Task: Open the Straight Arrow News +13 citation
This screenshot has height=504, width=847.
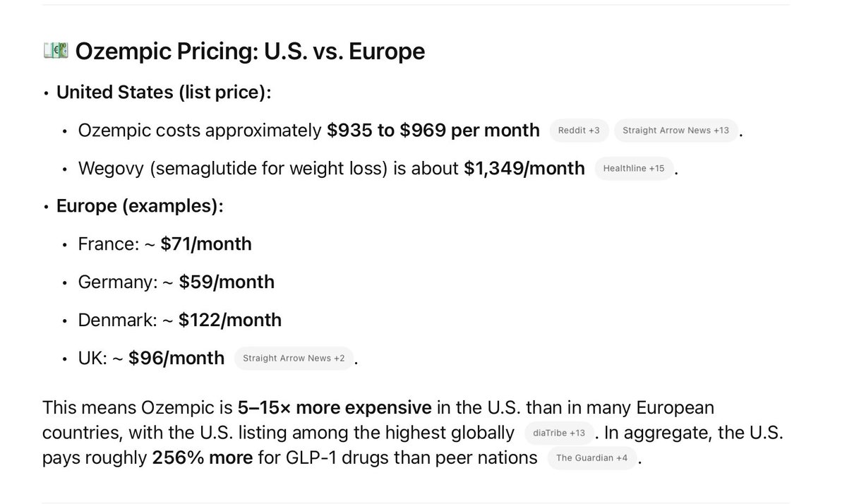Action: (x=675, y=131)
